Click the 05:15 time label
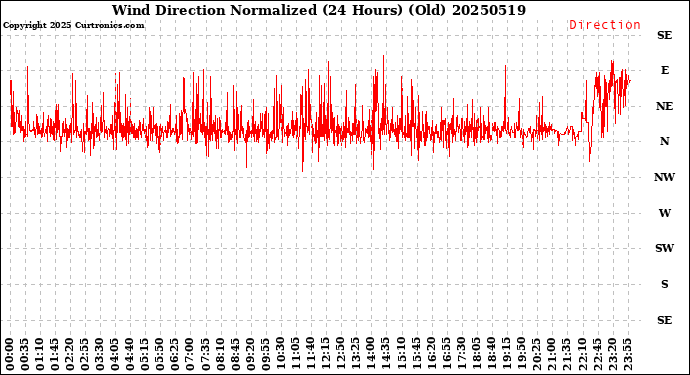The width and height of the screenshot is (690, 375). pos(145,355)
